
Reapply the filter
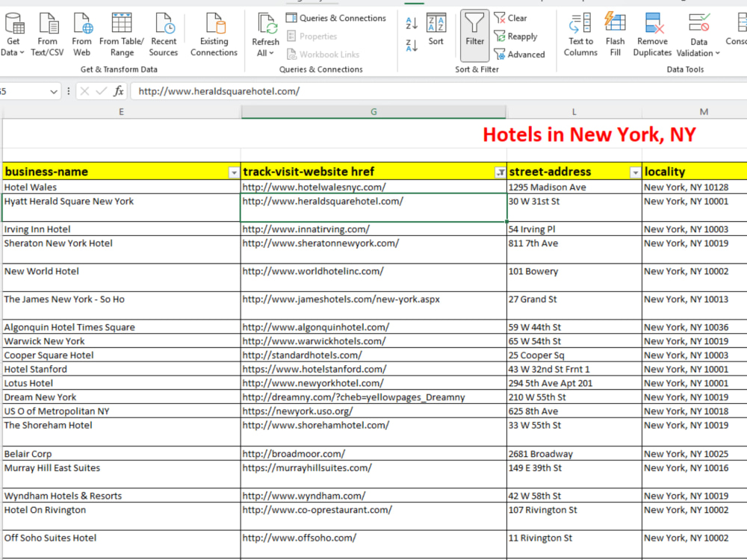tap(515, 36)
